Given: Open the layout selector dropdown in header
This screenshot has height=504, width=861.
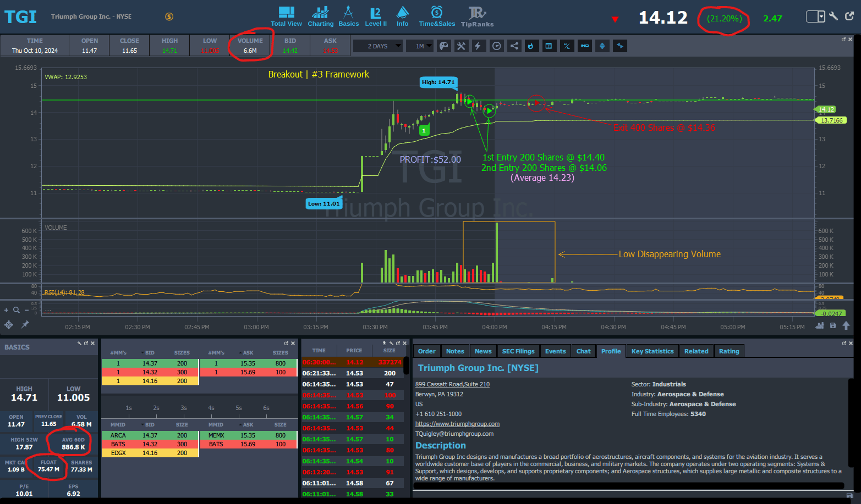Looking at the screenshot, I should [x=815, y=16].
